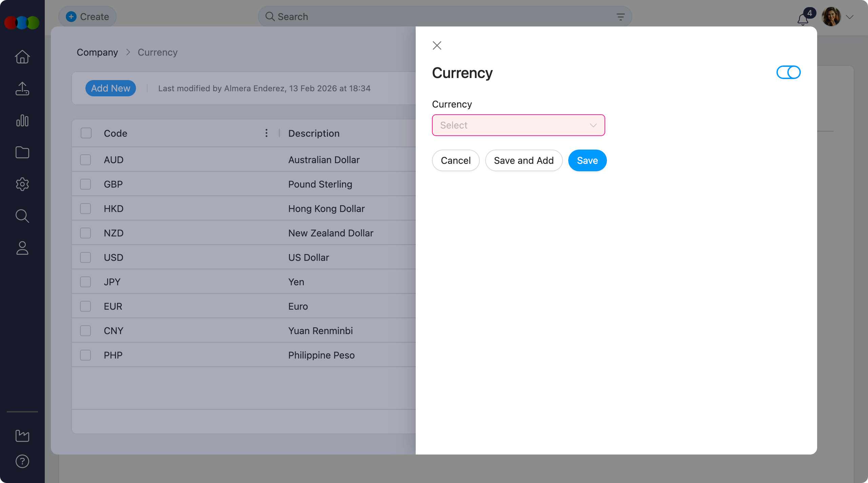This screenshot has width=868, height=483.
Task: Open sidebar Search via magnifier icon
Action: click(22, 216)
